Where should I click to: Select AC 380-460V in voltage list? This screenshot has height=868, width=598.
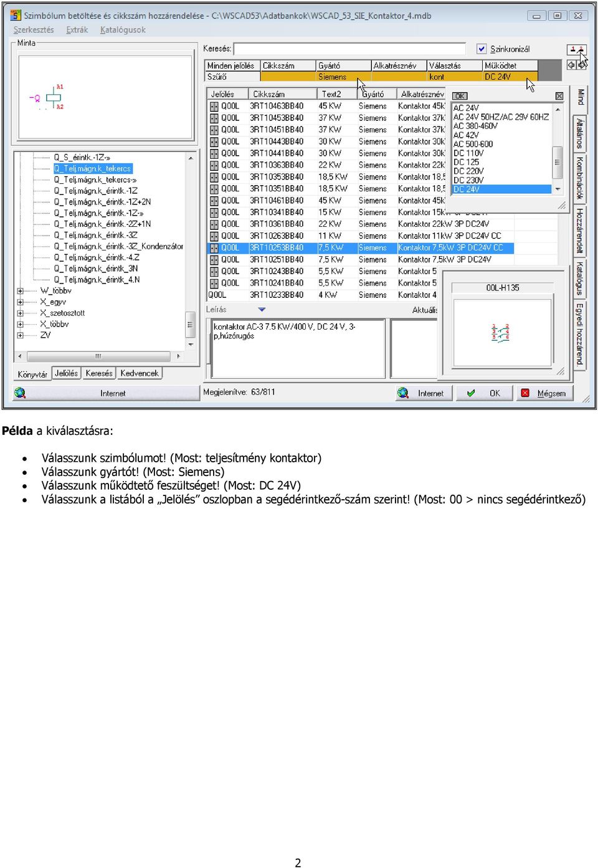click(x=475, y=126)
